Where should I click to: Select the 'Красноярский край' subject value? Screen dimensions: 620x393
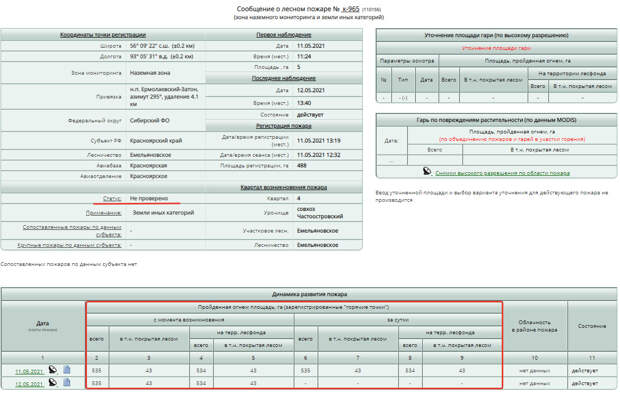point(156,140)
